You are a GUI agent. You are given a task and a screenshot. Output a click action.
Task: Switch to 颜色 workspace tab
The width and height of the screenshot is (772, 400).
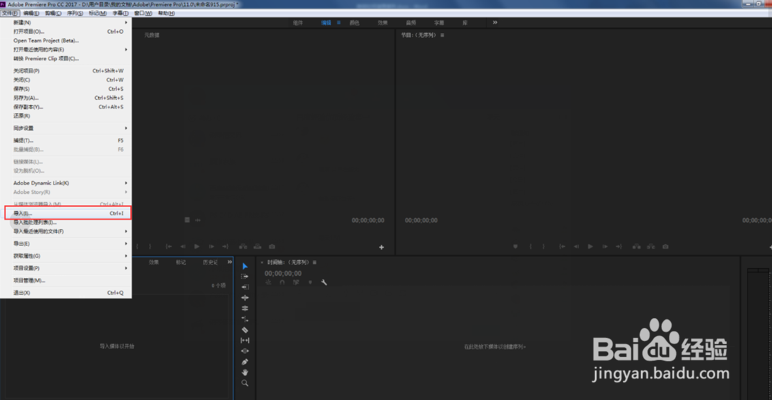[x=354, y=23]
